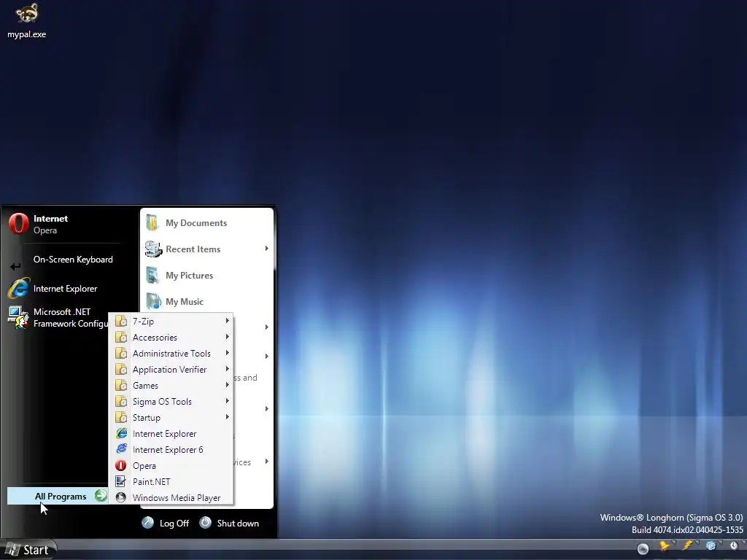The width and height of the screenshot is (747, 560).
Task: Open the My Music folder icon
Action: click(x=153, y=301)
